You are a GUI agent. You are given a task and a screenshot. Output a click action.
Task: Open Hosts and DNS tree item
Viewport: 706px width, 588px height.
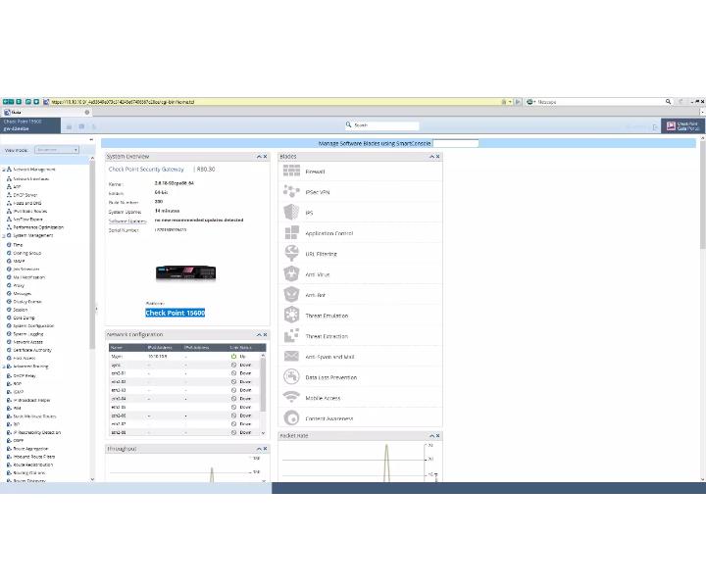point(27,203)
